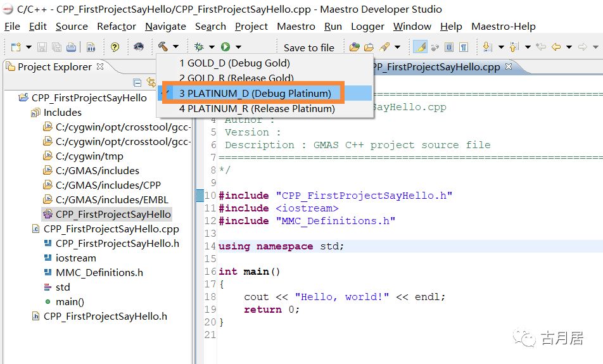The image size is (603, 364).
Task: Click the green bug Debug icon
Action: [x=200, y=47]
